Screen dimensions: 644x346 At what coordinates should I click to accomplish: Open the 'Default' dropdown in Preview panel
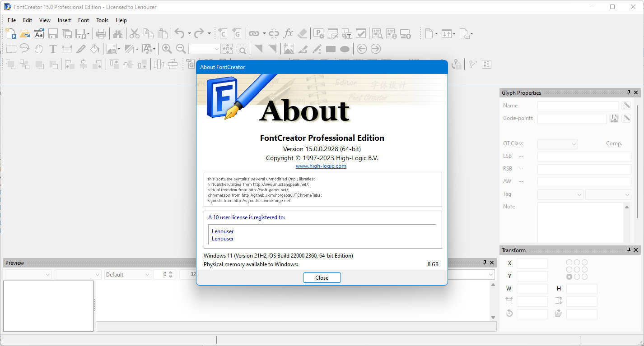128,274
